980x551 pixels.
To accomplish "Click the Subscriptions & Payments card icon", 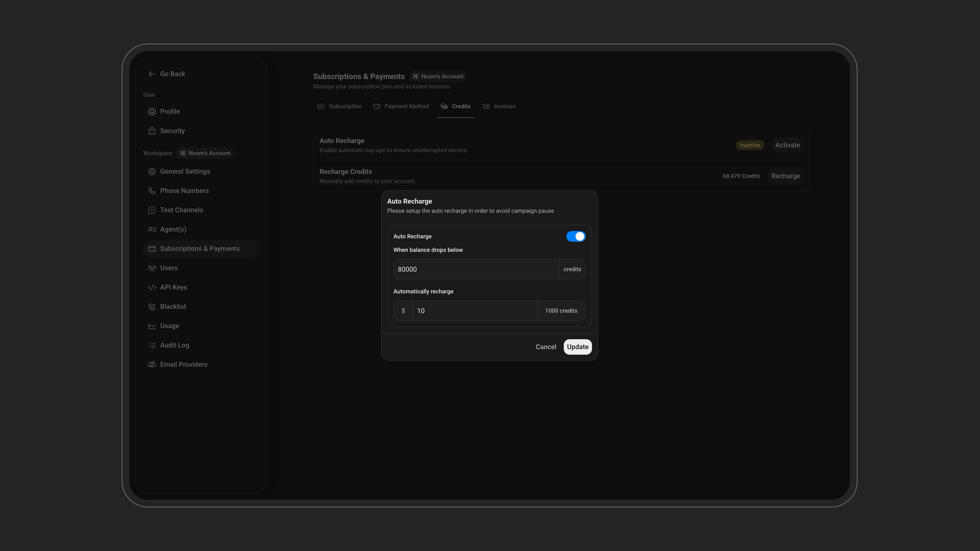I will coord(152,249).
